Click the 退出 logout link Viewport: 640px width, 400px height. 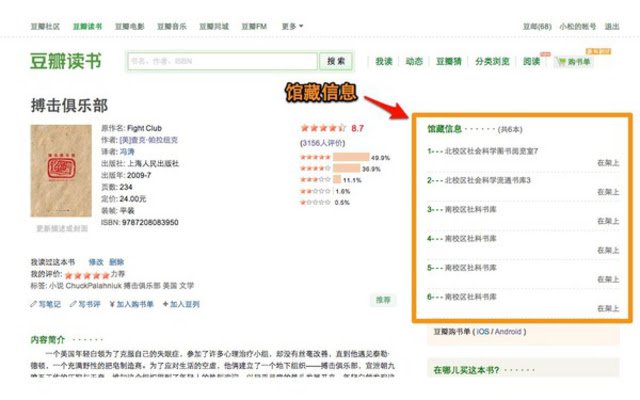612,27
